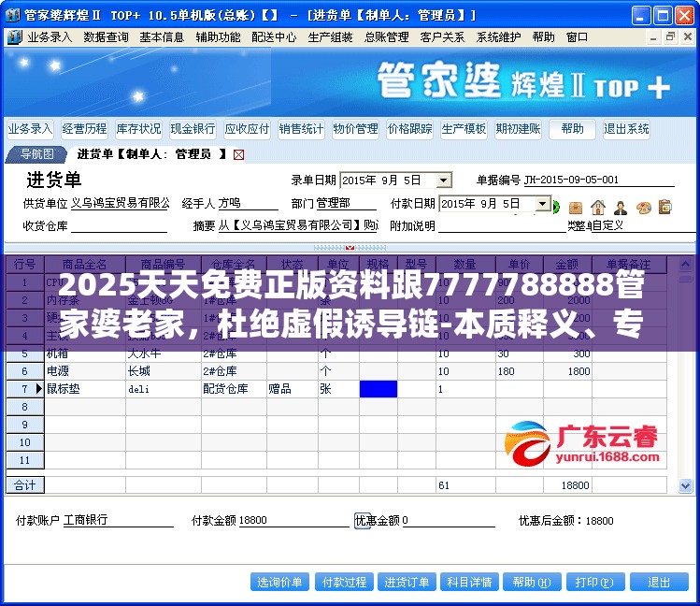Restore the inner document window
Image resolution: width=700 pixels, height=606 pixels.
670,37
